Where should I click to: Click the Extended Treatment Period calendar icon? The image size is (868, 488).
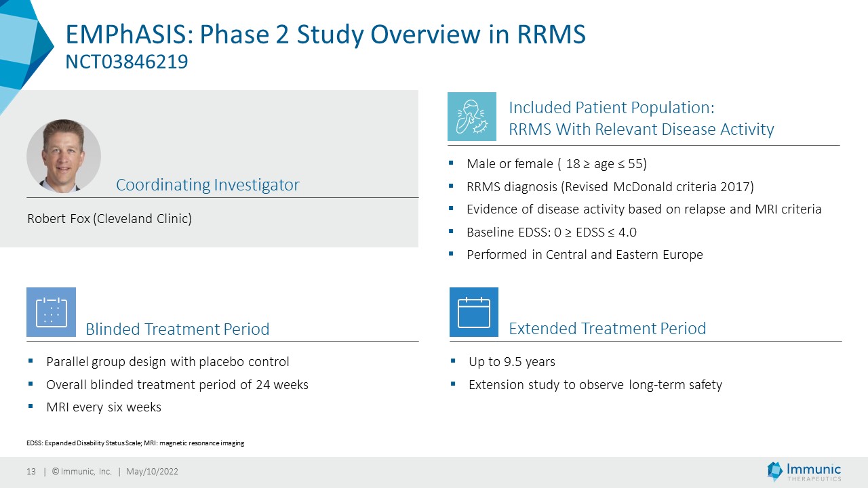(474, 312)
